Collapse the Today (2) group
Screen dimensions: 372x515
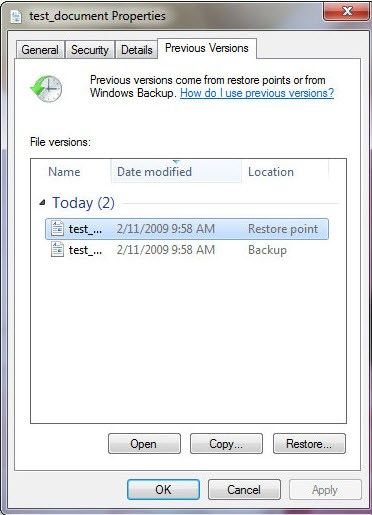click(42, 203)
